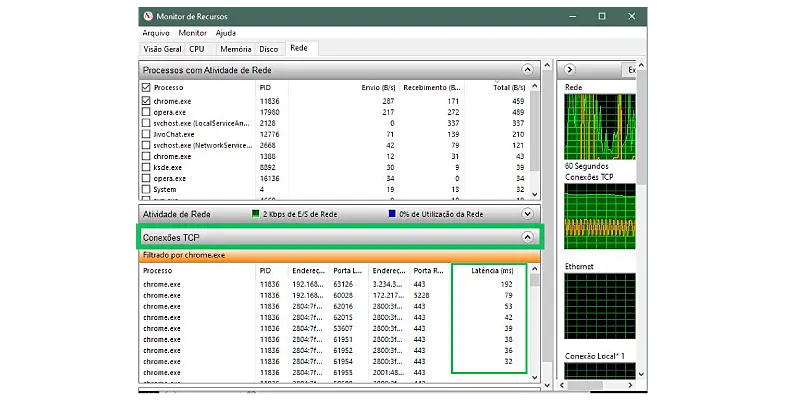This screenshot has height=400, width=800.
Task: Sort processes by Recebimento column header
Action: (432, 87)
